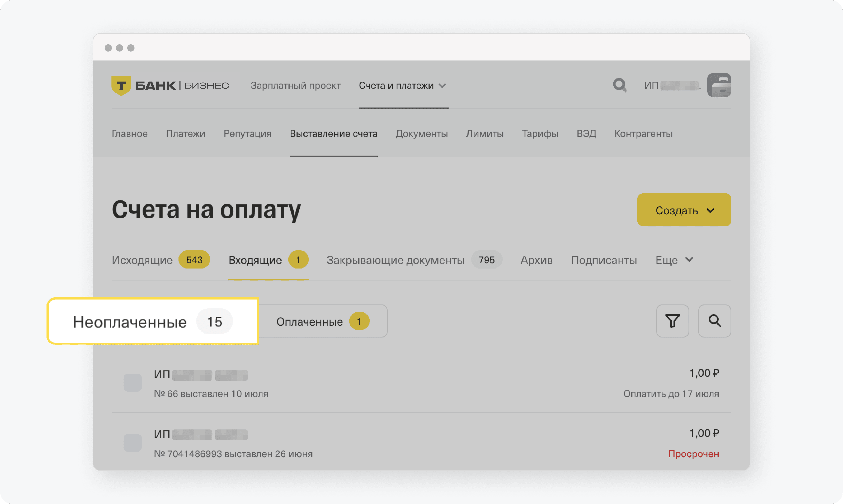The width and height of the screenshot is (843, 504).
Task: Open the Архив tab
Action: coord(537,260)
